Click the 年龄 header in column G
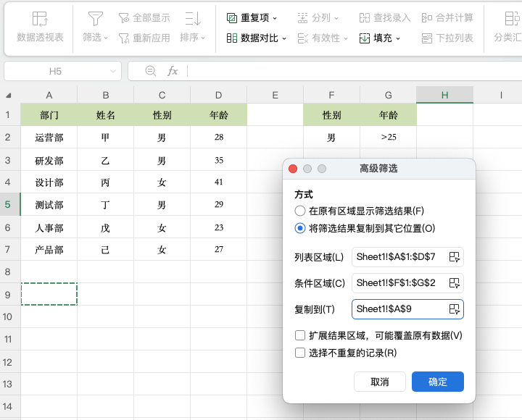Image resolution: width=522 pixels, height=420 pixels. tap(388, 114)
